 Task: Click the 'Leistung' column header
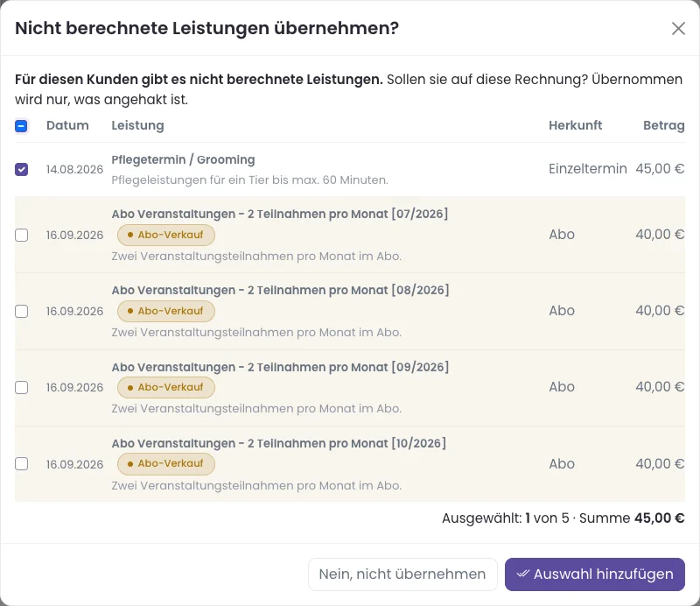(x=137, y=125)
